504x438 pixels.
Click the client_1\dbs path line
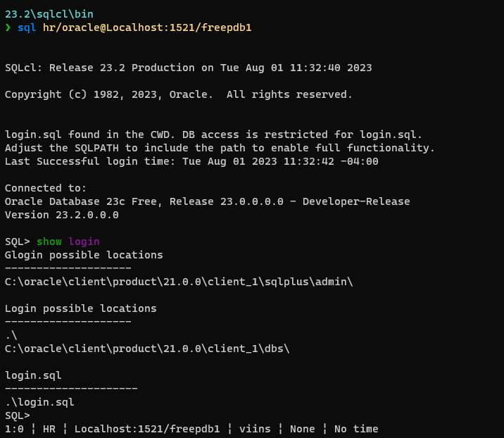point(147,349)
